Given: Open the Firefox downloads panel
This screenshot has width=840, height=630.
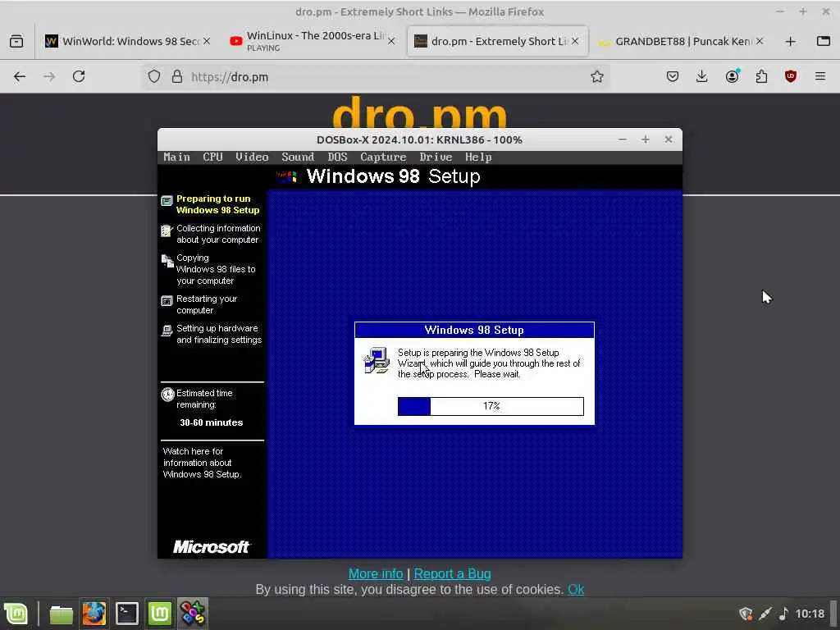Looking at the screenshot, I should [x=702, y=76].
